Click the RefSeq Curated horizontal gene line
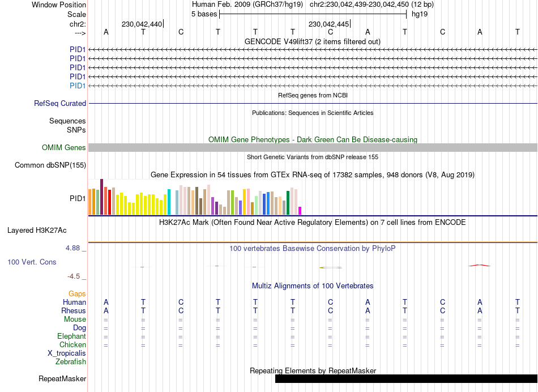 coord(313,103)
